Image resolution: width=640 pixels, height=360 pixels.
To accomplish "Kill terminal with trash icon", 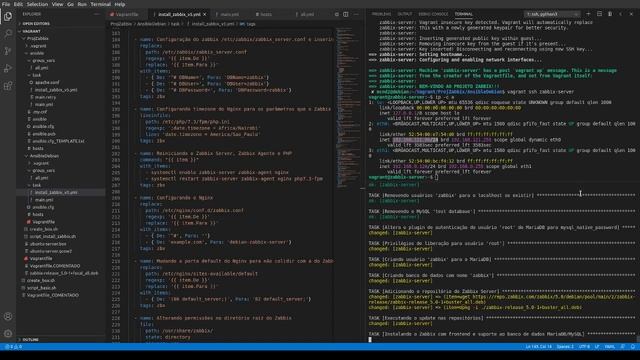I will pos(610,14).
